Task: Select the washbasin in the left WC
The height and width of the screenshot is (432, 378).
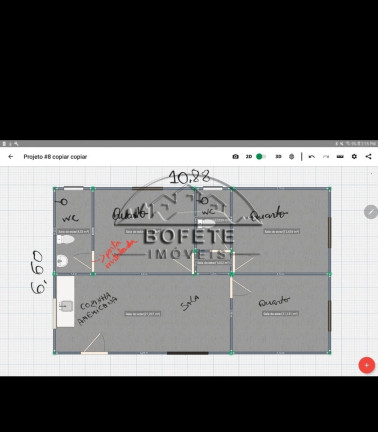Action: coord(62,261)
